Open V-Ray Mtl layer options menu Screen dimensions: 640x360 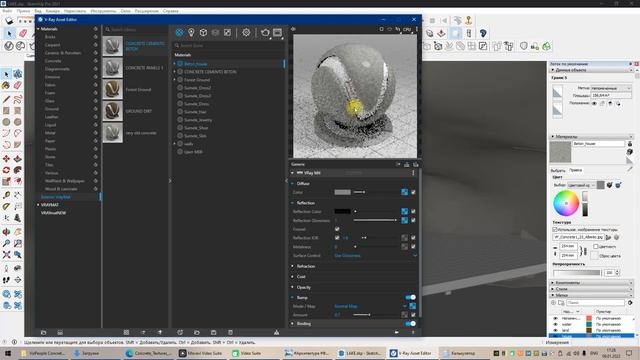(x=413, y=173)
